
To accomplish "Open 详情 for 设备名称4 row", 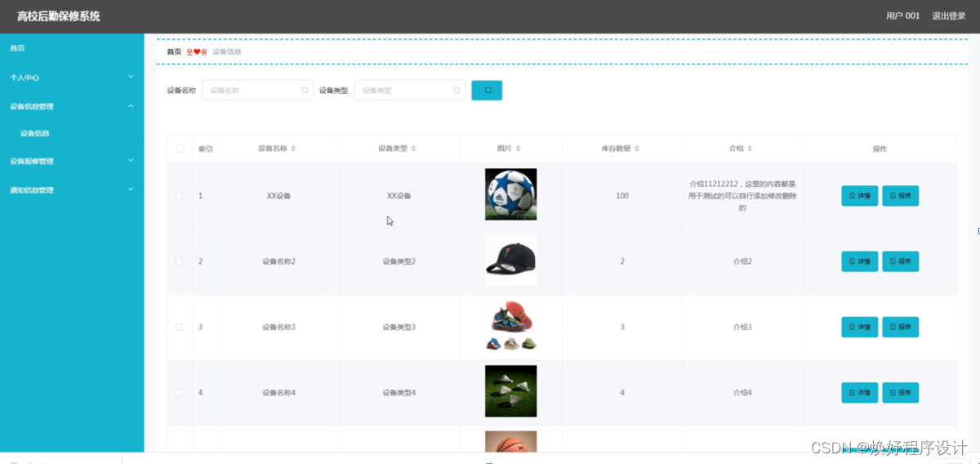I will (x=860, y=393).
